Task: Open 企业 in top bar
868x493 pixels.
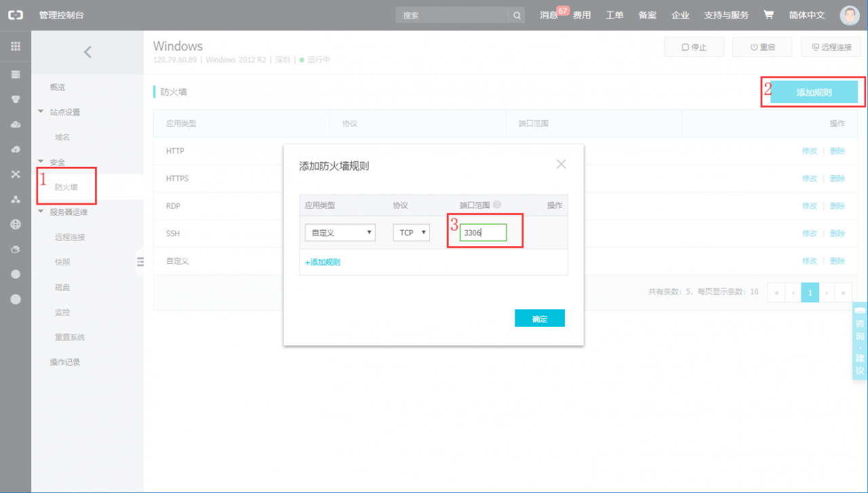Action: 680,15
